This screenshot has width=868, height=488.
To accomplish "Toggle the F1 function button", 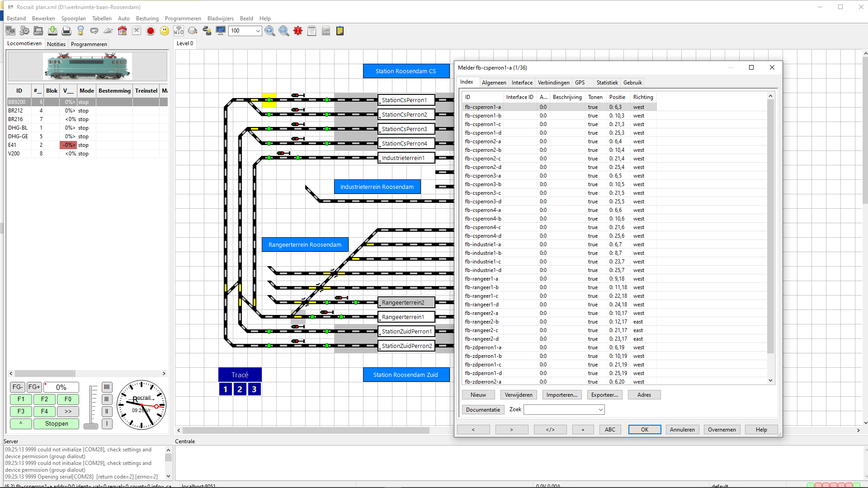I will pos(21,399).
